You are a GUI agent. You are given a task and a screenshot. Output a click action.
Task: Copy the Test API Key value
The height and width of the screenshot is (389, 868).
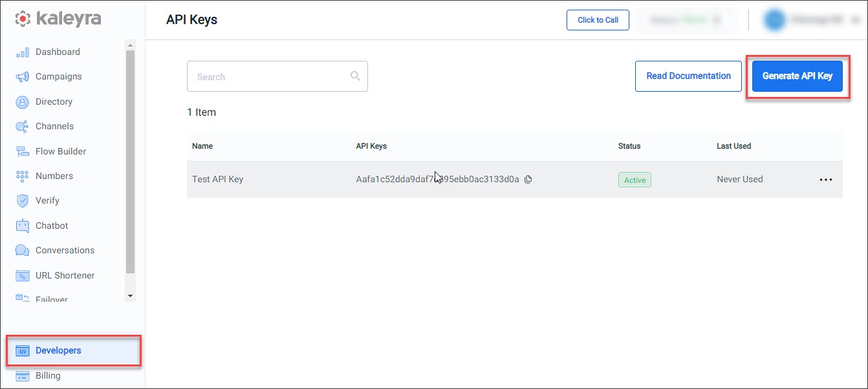point(528,179)
